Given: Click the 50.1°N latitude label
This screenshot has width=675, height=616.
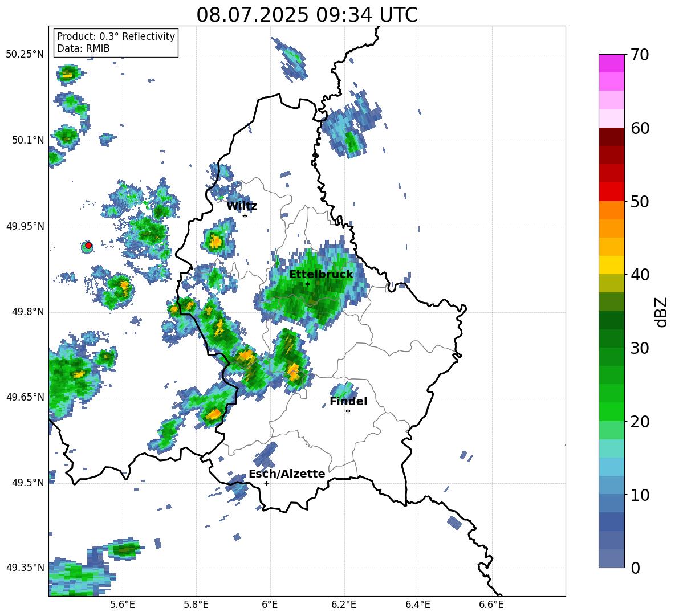Looking at the screenshot, I should [28, 140].
